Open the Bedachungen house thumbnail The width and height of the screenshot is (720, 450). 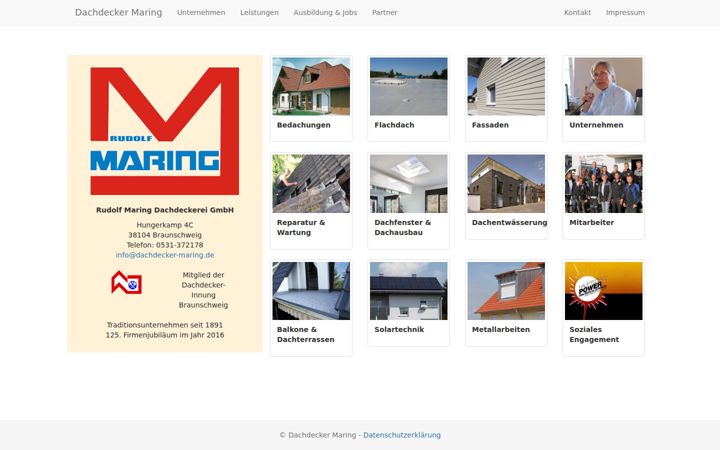pos(311,86)
